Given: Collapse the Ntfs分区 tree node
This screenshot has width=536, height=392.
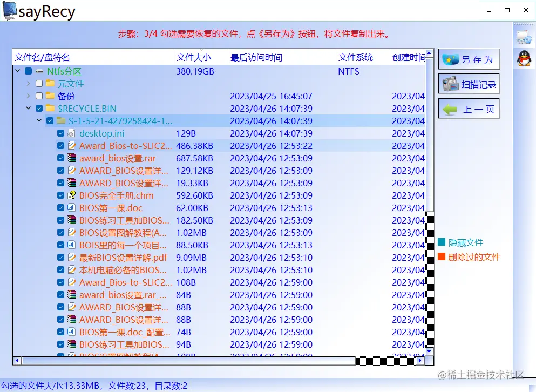Looking at the screenshot, I should (x=17, y=71).
